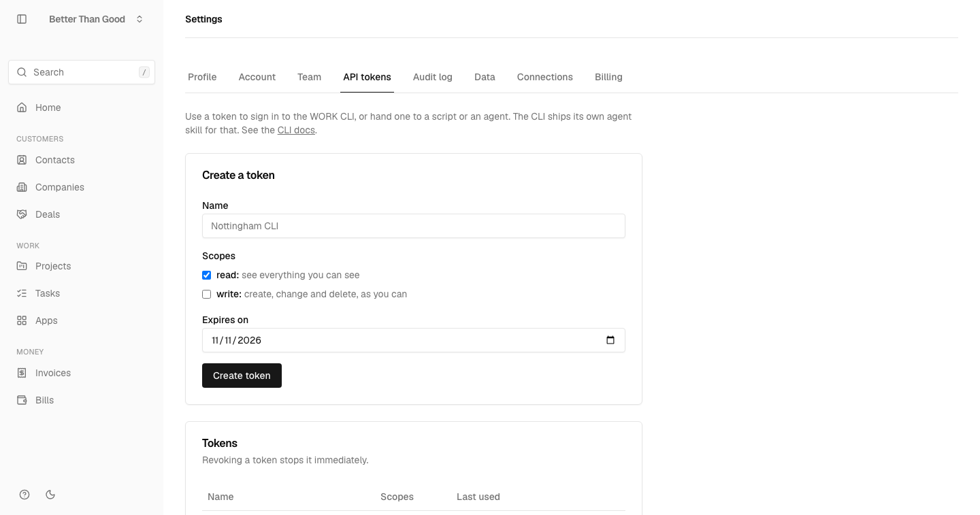Image resolution: width=980 pixels, height=515 pixels.
Task: Click the Home house icon
Action: click(22, 107)
